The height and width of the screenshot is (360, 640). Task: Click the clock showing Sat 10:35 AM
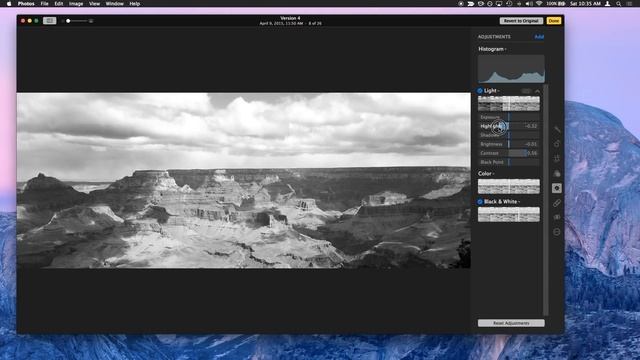pyautogui.click(x=585, y=4)
